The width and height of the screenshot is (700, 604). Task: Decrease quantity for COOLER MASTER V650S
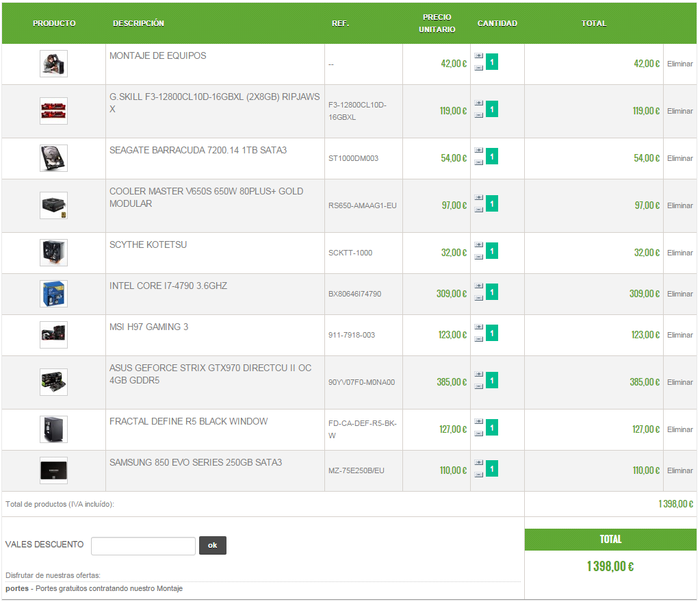coord(478,210)
